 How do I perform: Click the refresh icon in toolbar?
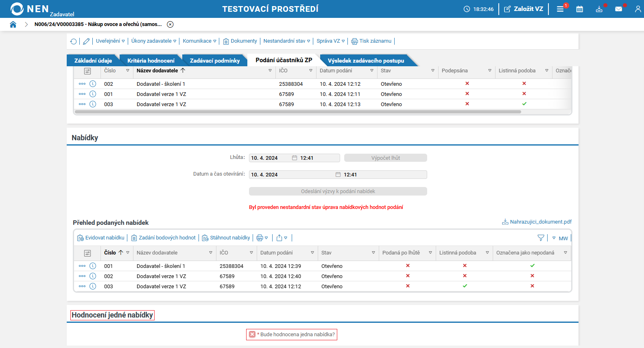[x=74, y=41]
